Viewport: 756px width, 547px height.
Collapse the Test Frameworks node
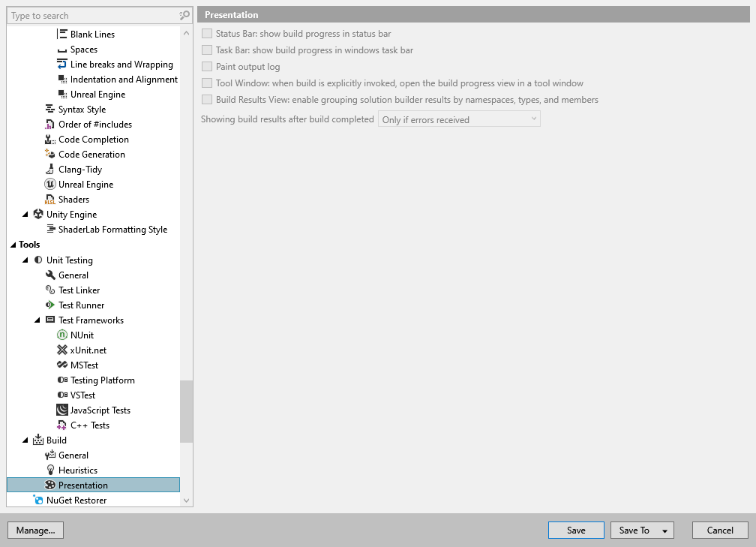coord(37,320)
